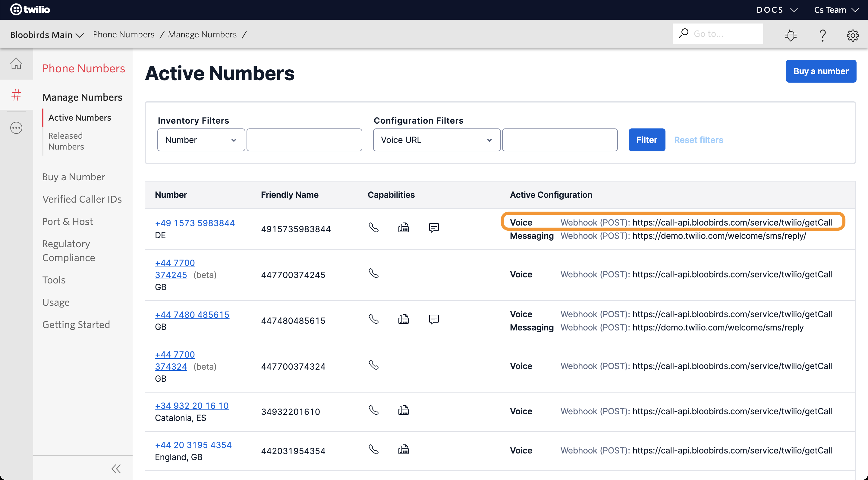This screenshot has height=480, width=868.
Task: Click the fax icon for +44 7480 485615
Action: [x=403, y=319]
